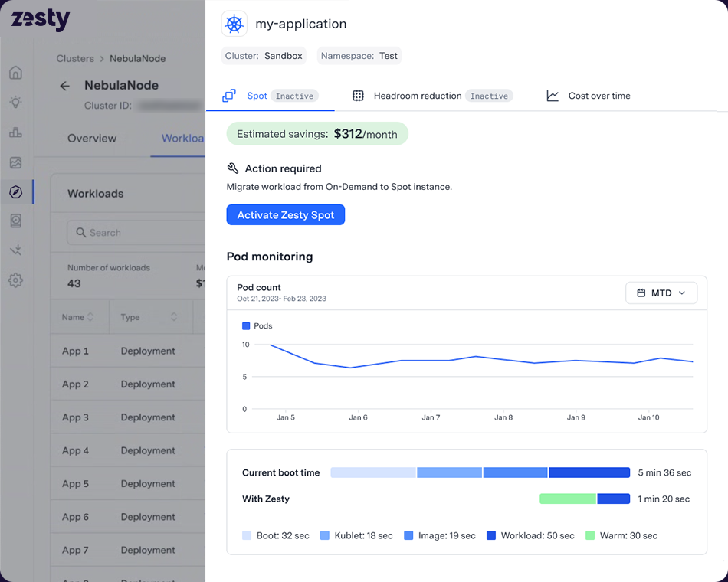Image resolution: width=728 pixels, height=582 pixels.
Task: Select App 7 row
Action: [x=128, y=550]
